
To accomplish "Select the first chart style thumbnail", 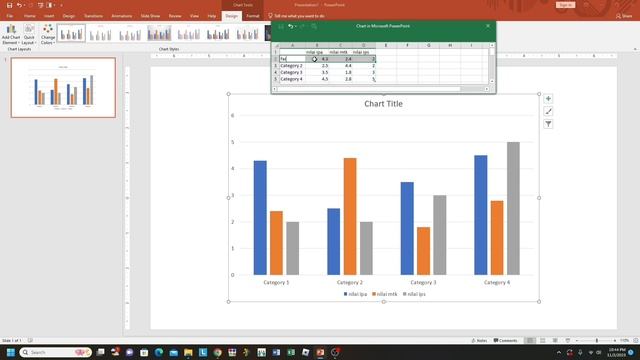I will 71,33.
